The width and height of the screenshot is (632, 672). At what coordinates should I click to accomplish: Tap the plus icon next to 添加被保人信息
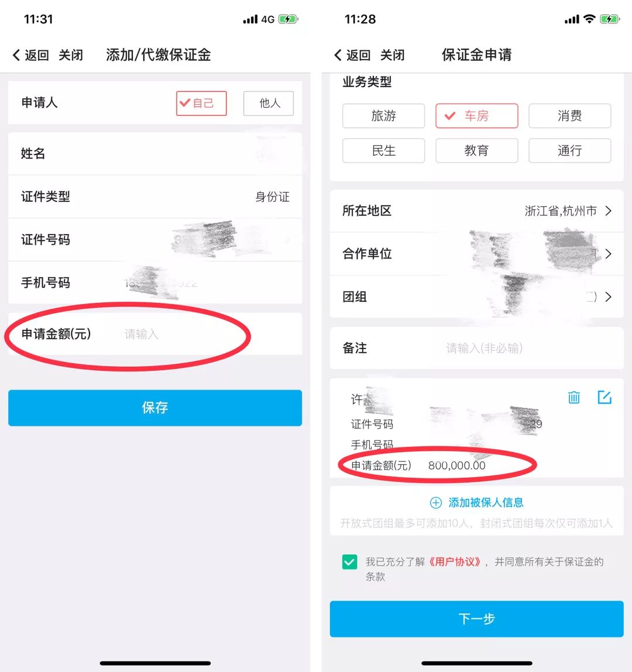point(435,503)
